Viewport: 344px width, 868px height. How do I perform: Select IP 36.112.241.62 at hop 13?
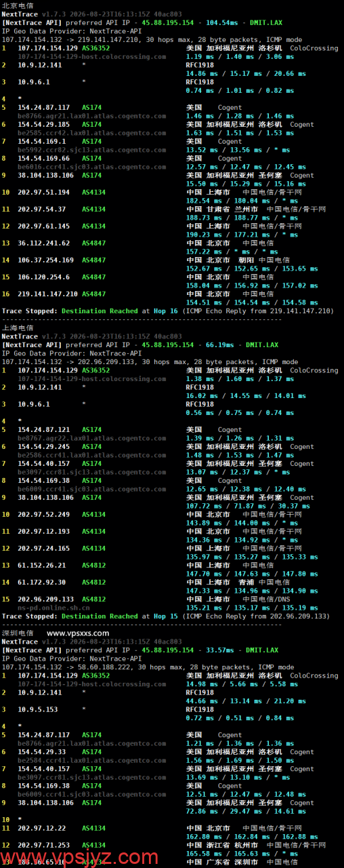(x=43, y=243)
